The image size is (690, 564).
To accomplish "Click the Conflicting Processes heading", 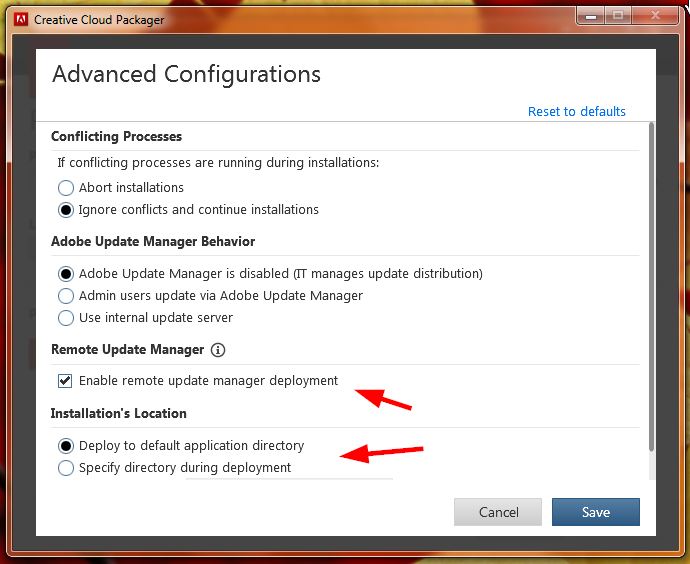I will pyautogui.click(x=117, y=136).
